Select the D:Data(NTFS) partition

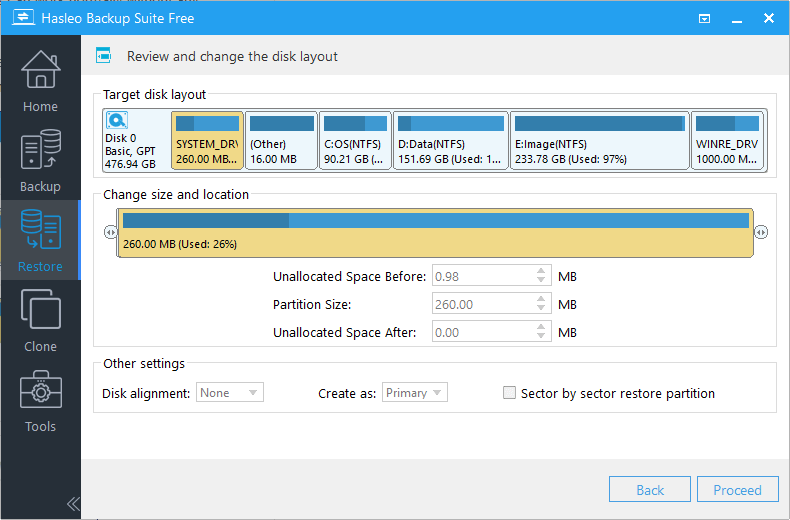(x=450, y=140)
